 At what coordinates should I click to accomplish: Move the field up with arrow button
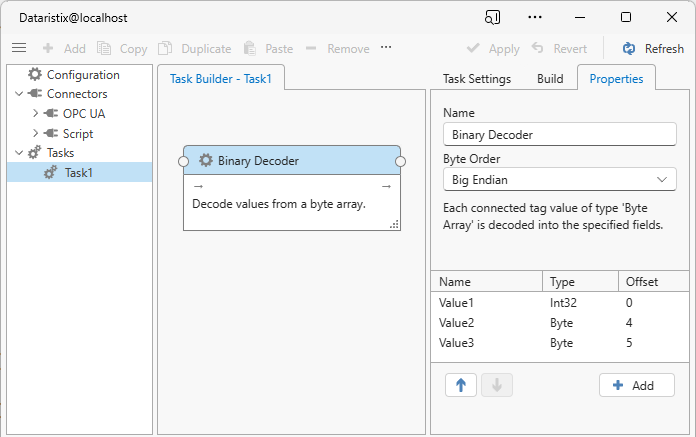(460, 385)
